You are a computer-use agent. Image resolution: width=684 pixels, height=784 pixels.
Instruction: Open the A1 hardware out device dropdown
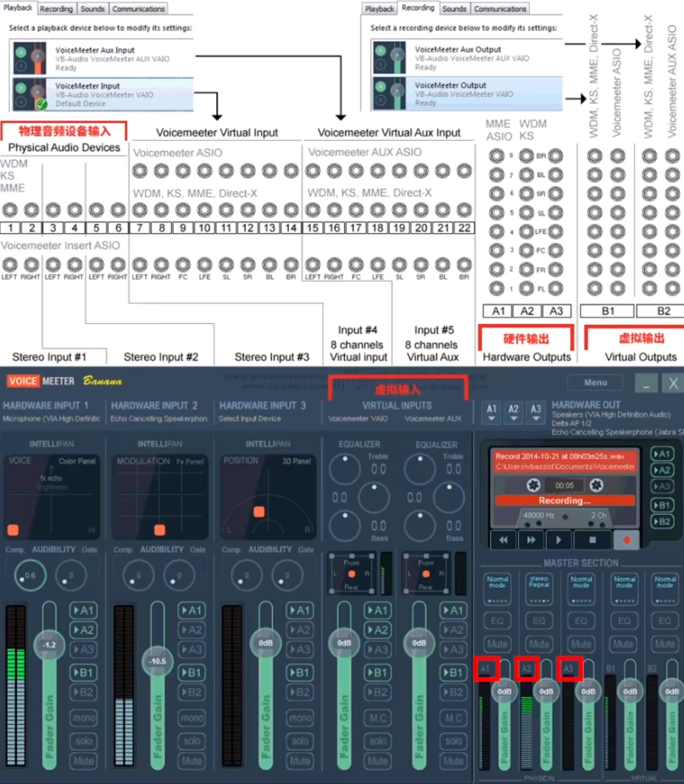(492, 412)
